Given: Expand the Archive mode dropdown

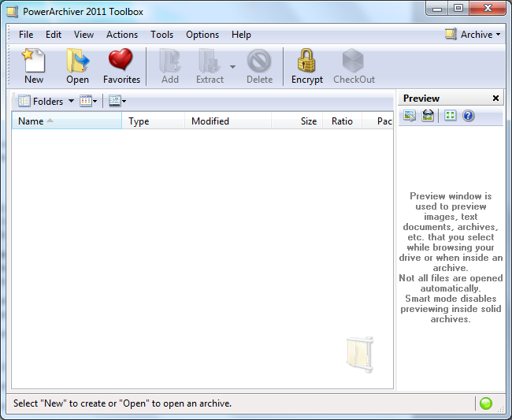Looking at the screenshot, I should 473,35.
